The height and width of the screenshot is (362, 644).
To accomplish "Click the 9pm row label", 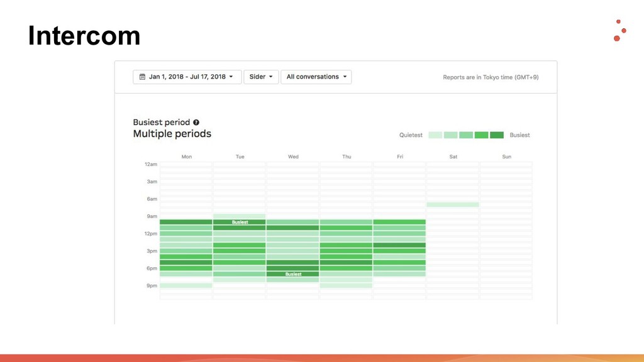I will point(152,286).
